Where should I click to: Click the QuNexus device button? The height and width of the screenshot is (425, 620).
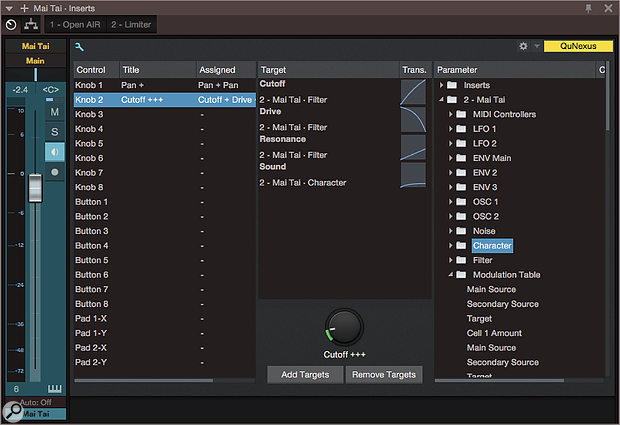pos(578,46)
